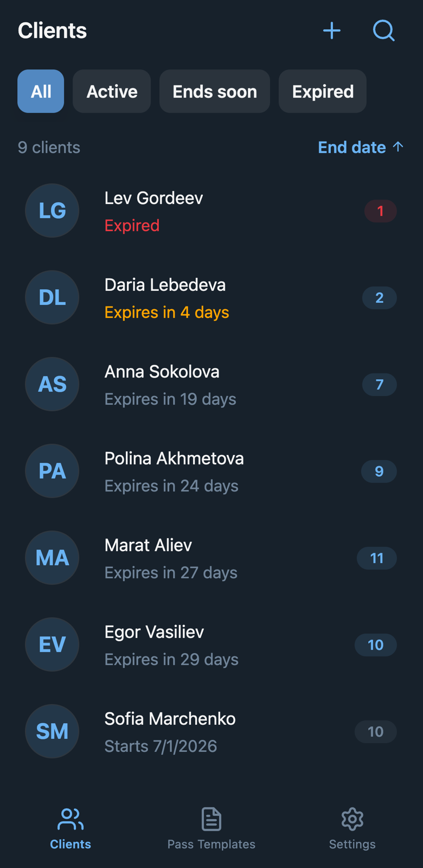423x868 pixels.
Task: Open the Pass Templates document icon
Action: 211,819
